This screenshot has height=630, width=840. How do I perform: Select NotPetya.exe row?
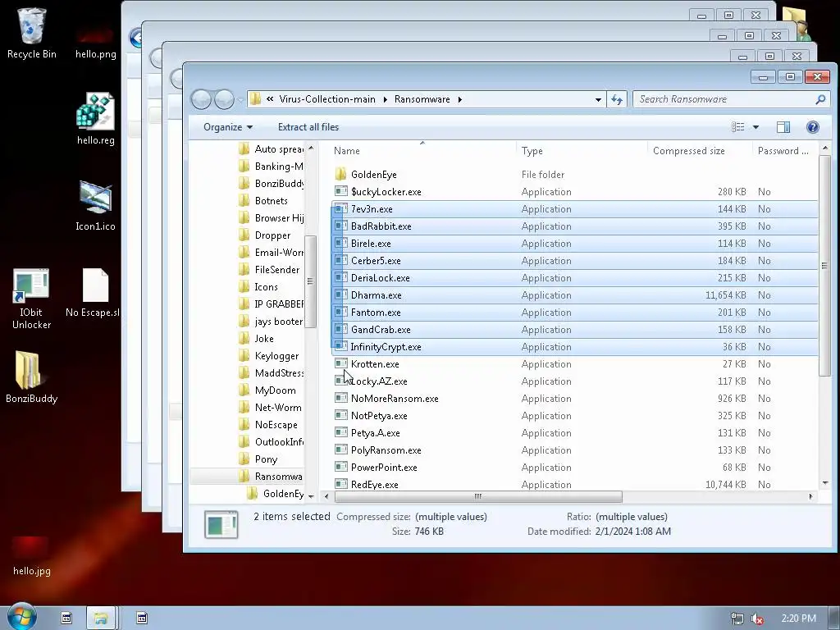[574, 416]
